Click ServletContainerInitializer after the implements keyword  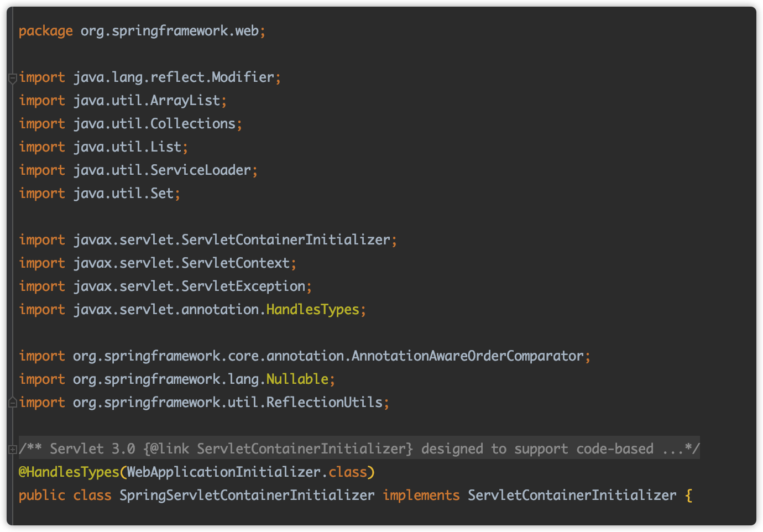point(572,495)
